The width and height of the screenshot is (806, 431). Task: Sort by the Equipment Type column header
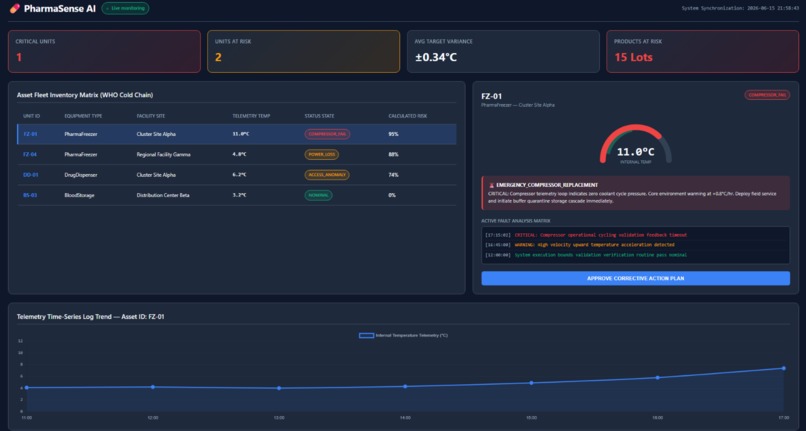pos(83,116)
